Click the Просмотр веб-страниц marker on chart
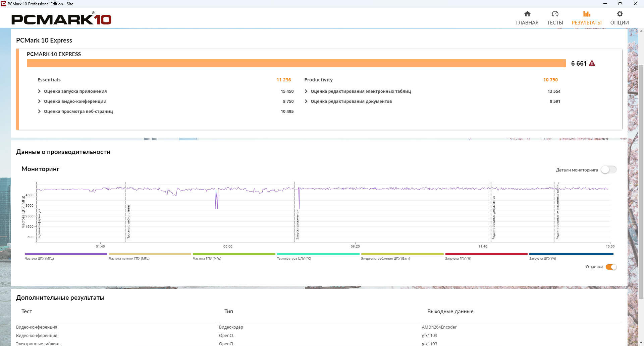644x346 pixels. (x=128, y=222)
